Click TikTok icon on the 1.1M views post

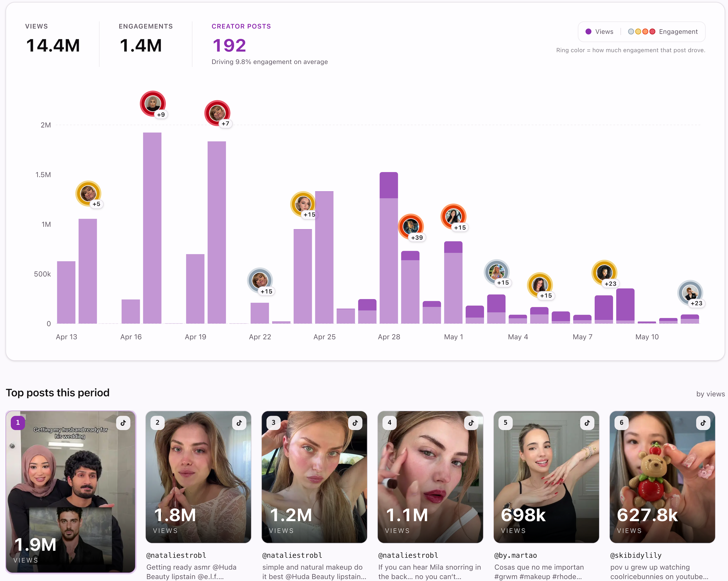pyautogui.click(x=471, y=423)
